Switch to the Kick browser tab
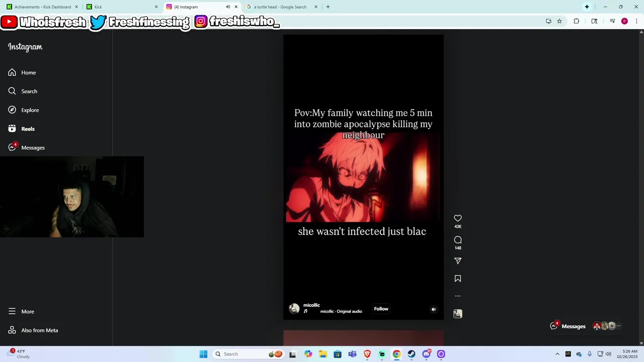Screen dimensions: 644x362 [121, 7]
